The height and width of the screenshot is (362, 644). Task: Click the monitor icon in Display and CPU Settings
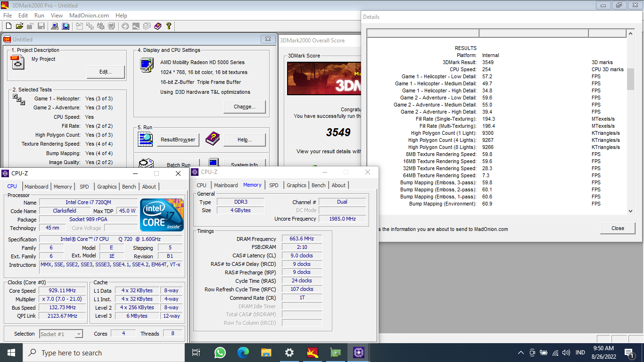(x=147, y=65)
